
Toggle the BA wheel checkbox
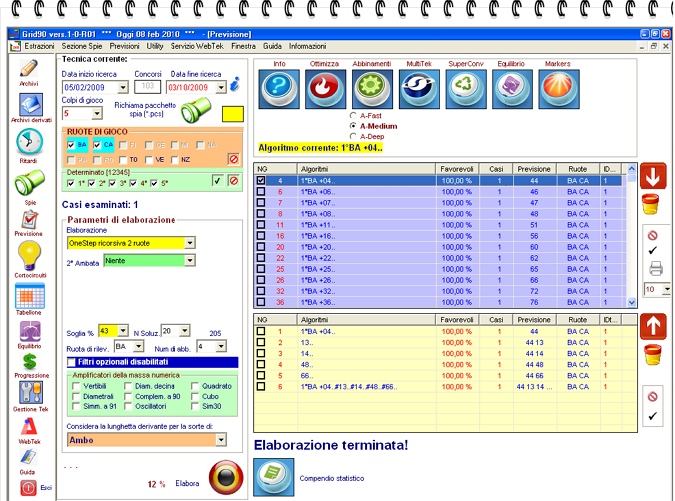[x=71, y=145]
